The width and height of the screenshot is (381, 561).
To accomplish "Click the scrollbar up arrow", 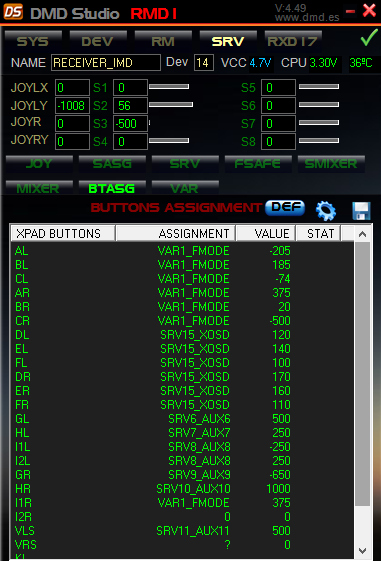I will (x=362, y=234).
